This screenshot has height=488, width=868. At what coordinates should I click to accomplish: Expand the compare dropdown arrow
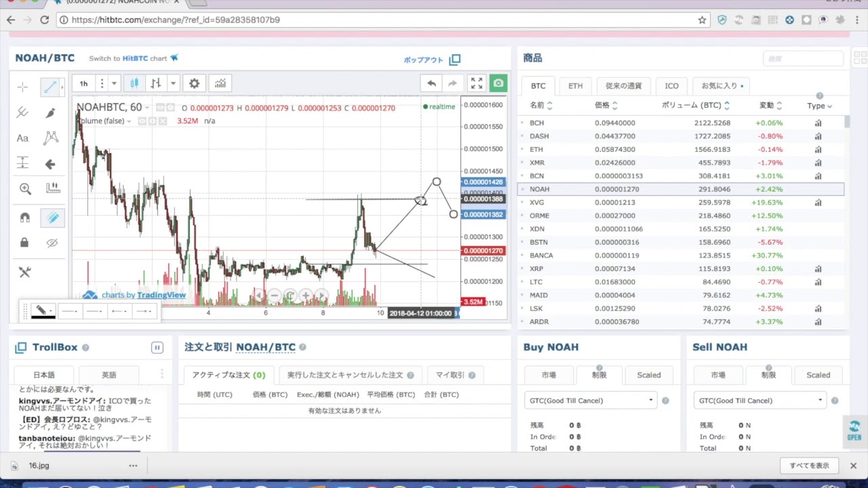pyautogui.click(x=173, y=83)
